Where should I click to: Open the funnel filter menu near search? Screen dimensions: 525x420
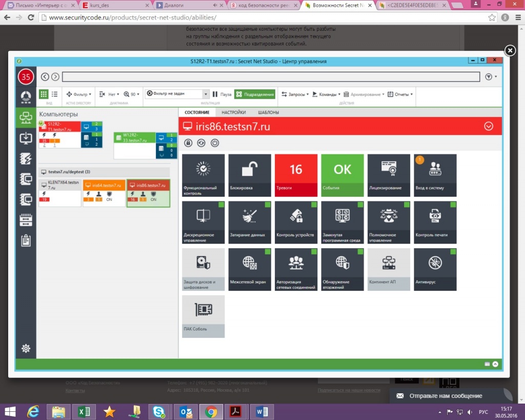491,77
